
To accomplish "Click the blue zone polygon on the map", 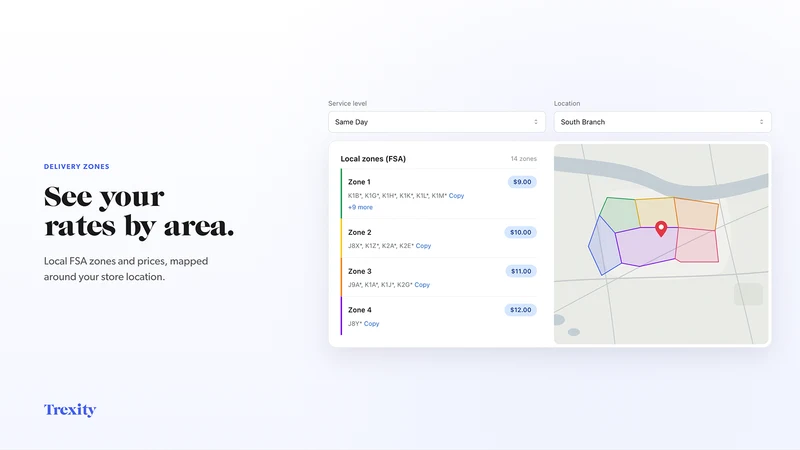I will 604,246.
